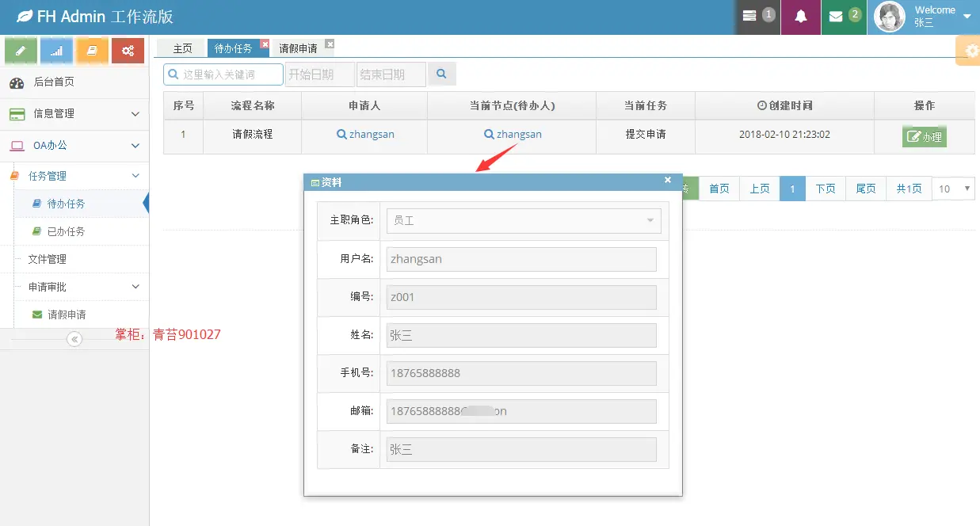Click the 姓名 field showing 张三
The height and width of the screenshot is (526, 980).
(x=521, y=335)
